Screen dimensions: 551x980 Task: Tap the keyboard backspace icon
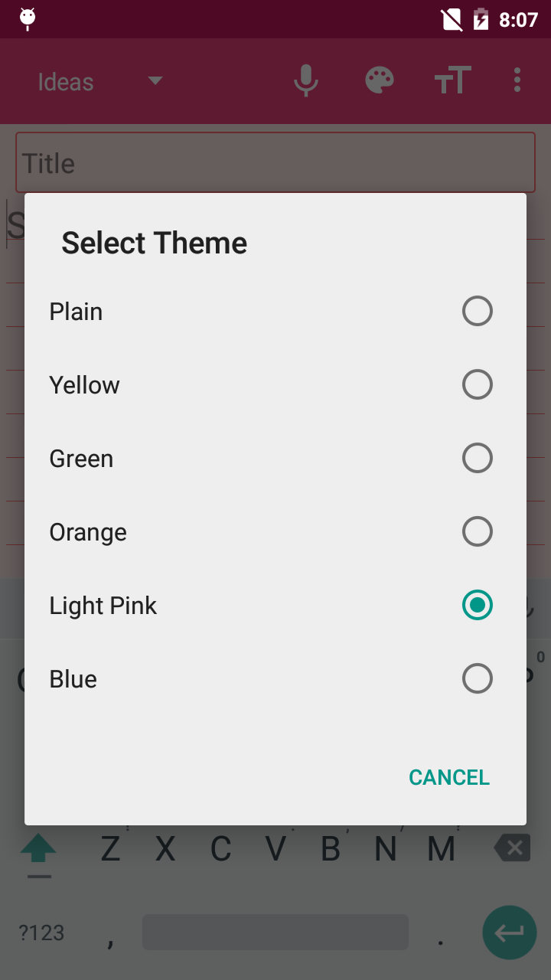(x=512, y=848)
